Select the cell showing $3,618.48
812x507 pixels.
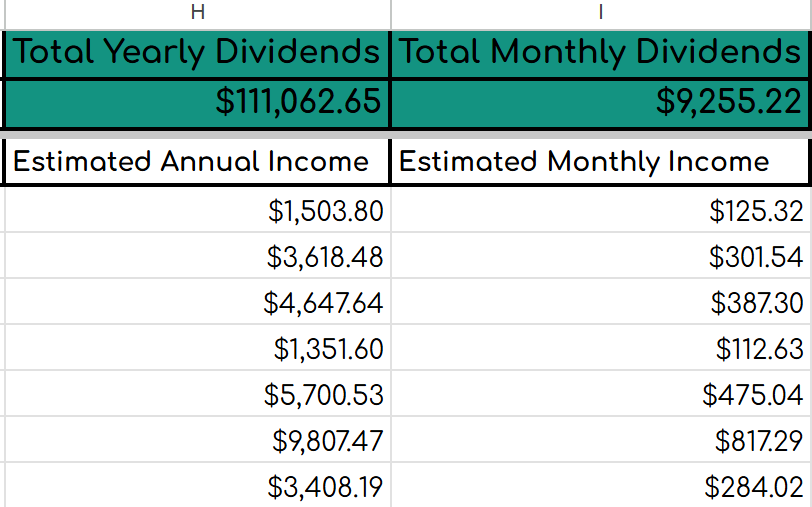(198, 255)
